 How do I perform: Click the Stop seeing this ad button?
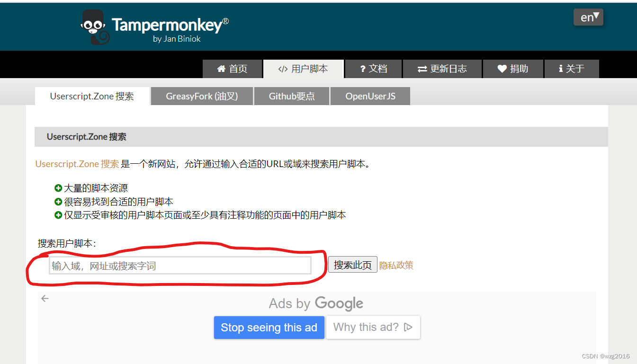coord(269,328)
